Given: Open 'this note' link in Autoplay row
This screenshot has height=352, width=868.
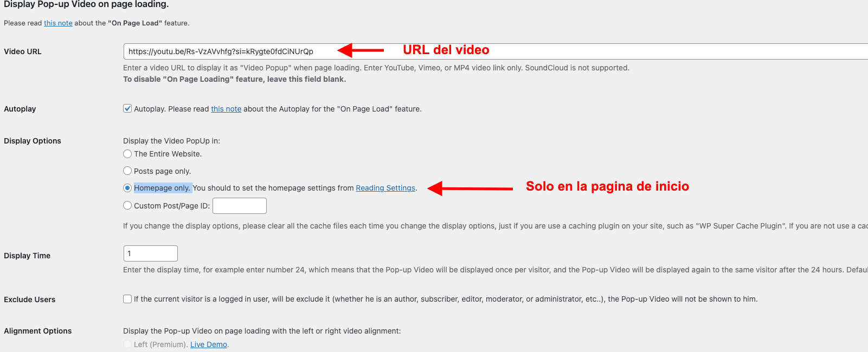Looking at the screenshot, I should pos(226,109).
